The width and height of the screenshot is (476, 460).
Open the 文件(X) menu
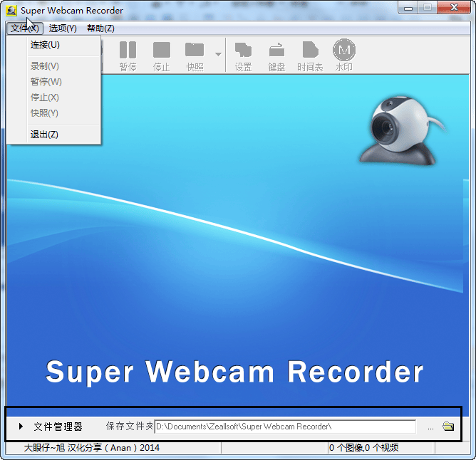pos(25,28)
